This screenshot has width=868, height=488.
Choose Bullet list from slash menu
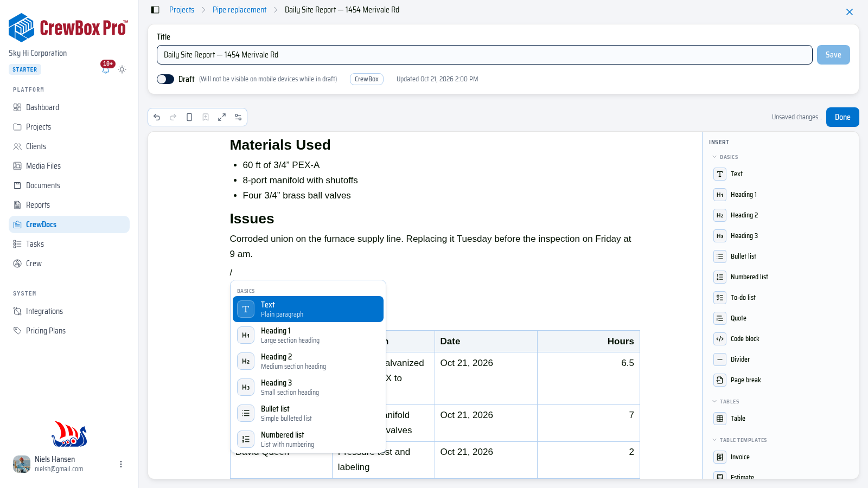tap(308, 413)
